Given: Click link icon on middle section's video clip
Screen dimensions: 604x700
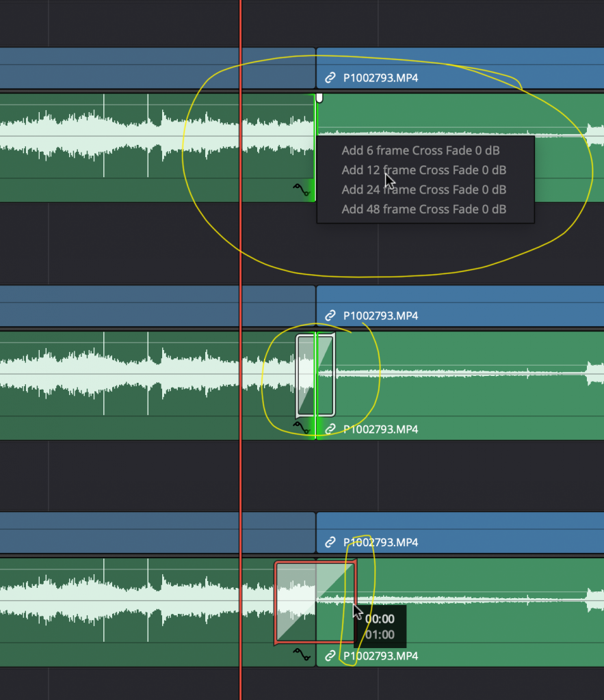Looking at the screenshot, I should coord(330,316).
